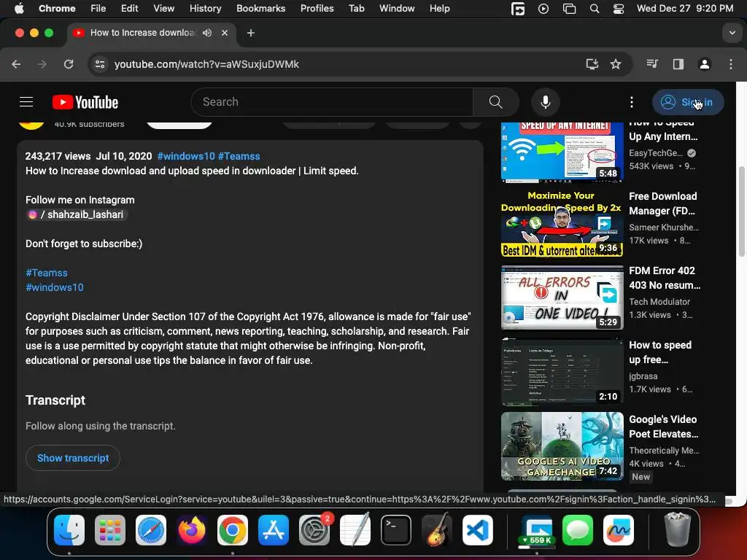Open the File menu
The width and height of the screenshot is (747, 560).
click(98, 8)
